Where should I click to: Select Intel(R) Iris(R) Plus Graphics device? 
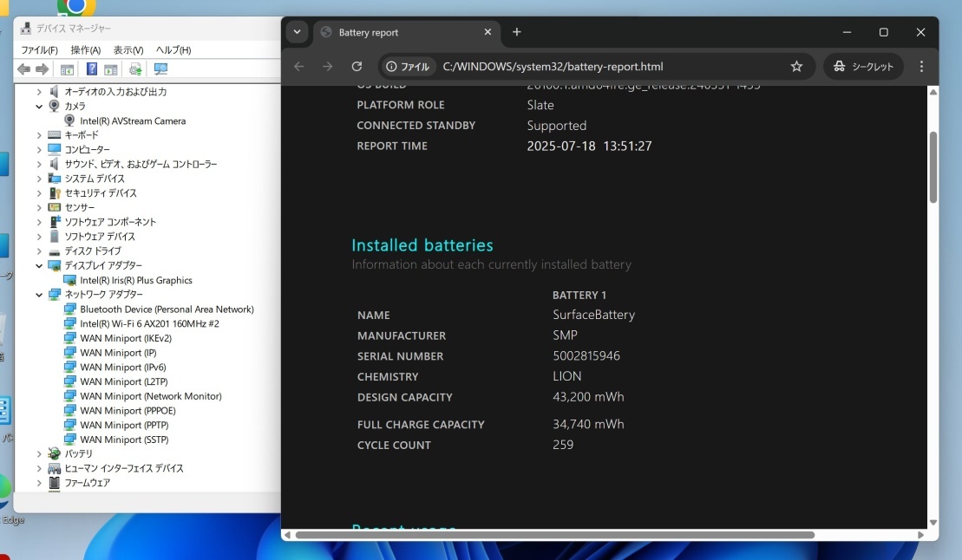pyautogui.click(x=135, y=280)
